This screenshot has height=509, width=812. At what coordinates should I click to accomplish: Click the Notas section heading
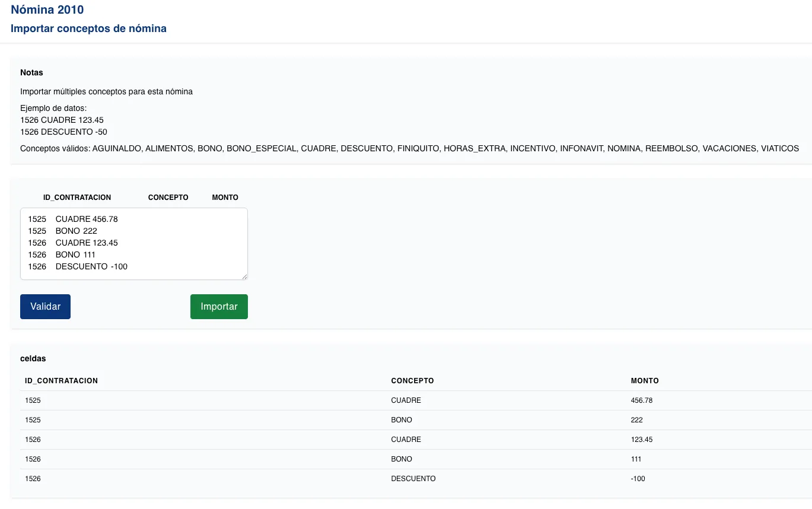31,72
